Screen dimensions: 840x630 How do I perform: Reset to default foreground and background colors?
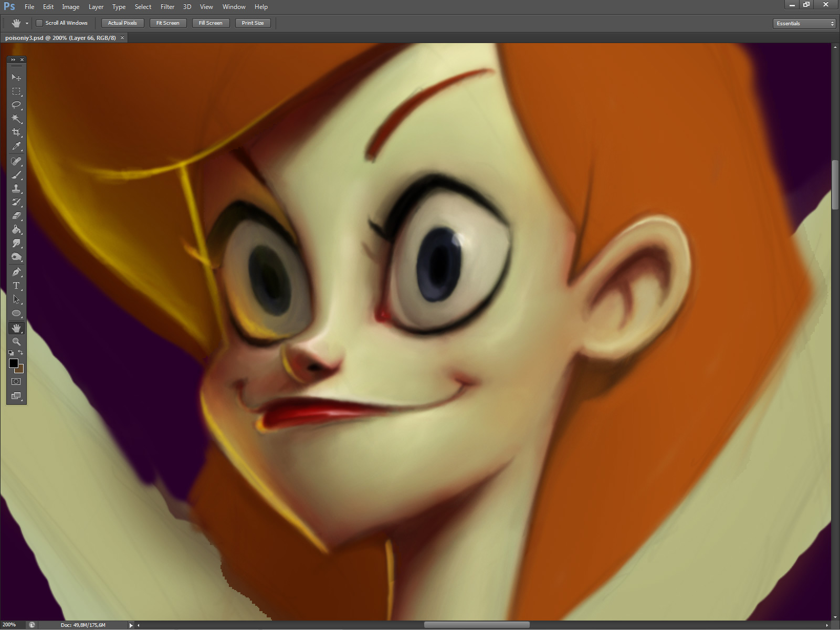click(x=11, y=353)
